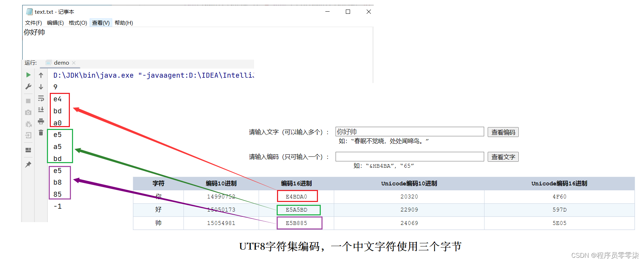Click console output line 9
The width and height of the screenshot is (644, 262).
click(x=55, y=87)
